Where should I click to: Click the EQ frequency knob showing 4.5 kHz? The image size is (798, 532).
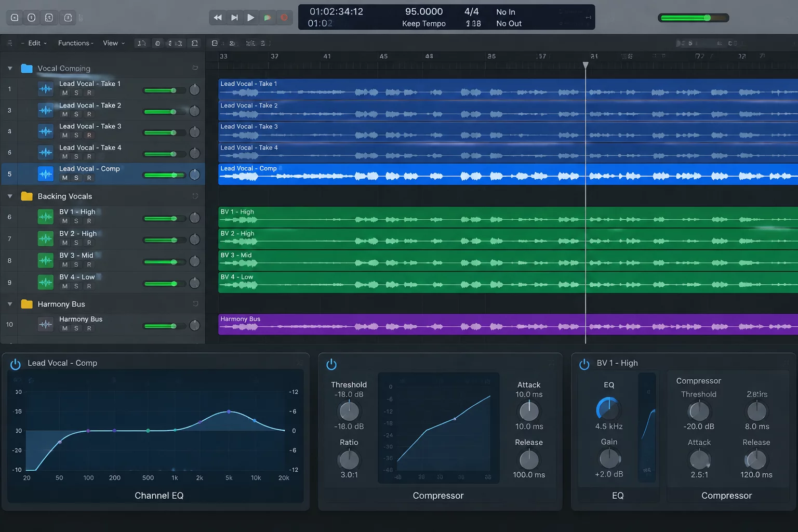[x=608, y=409]
